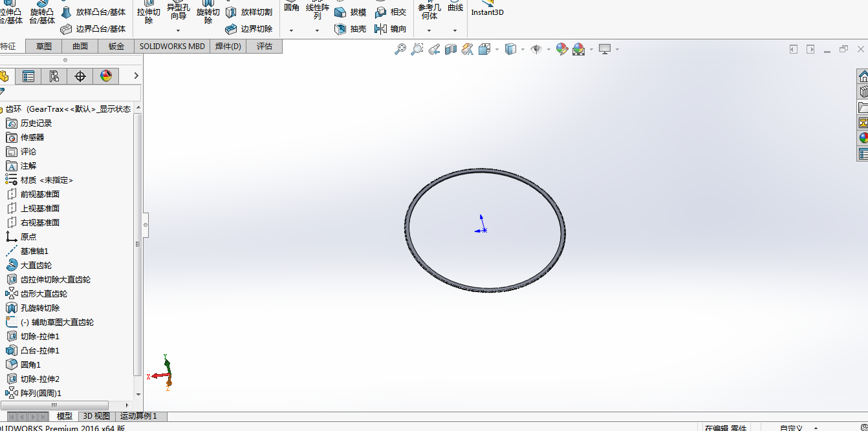Open the Apply Scene dropdown arrow
Screen dimensions: 868x431
coord(591,49)
